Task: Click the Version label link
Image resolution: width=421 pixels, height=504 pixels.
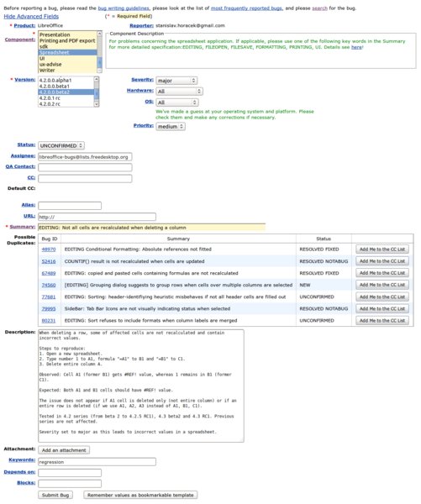Action: [x=24, y=80]
